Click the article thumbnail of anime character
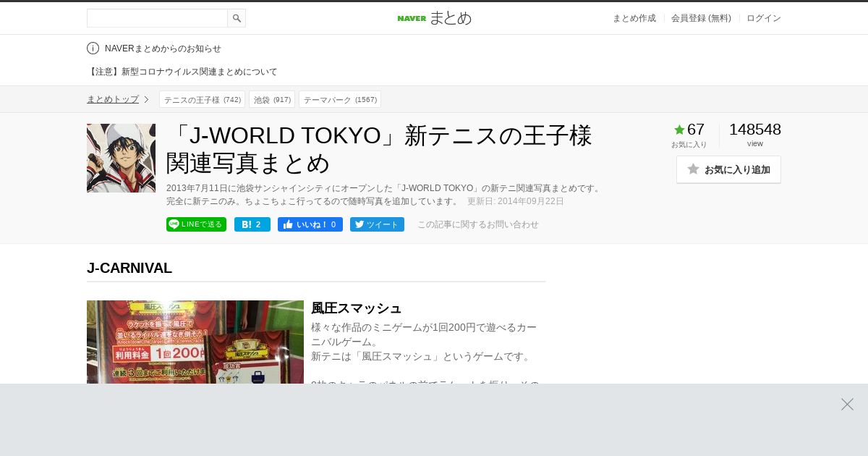Screen dimensions: 868x456 tap(121, 158)
